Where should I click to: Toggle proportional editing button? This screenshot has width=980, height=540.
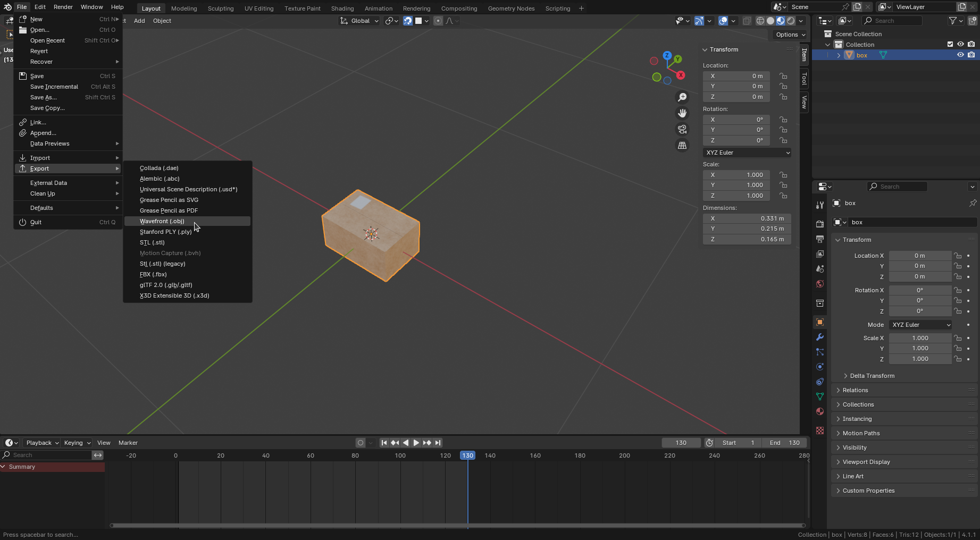pyautogui.click(x=438, y=21)
